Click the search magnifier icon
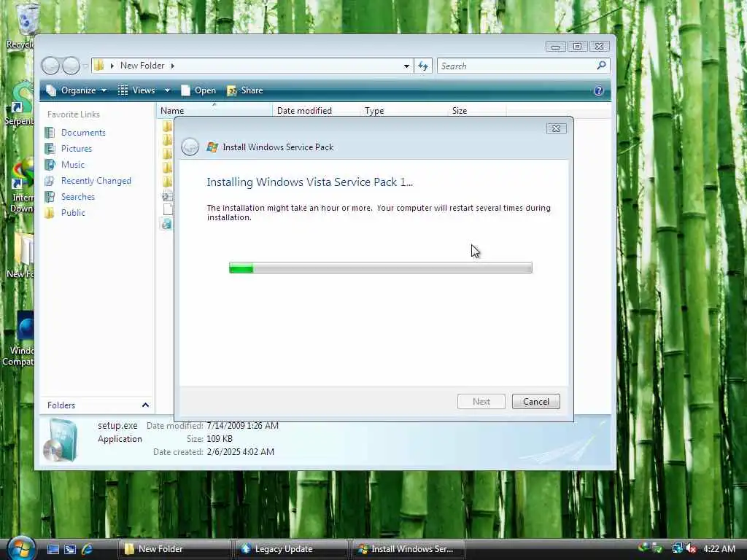The image size is (747, 560). pyautogui.click(x=601, y=65)
